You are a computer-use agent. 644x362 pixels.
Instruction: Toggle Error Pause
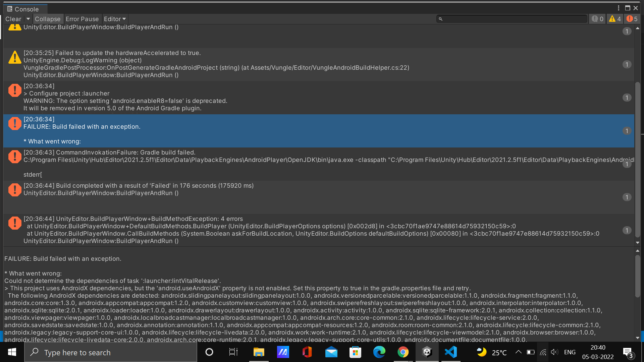[82, 19]
